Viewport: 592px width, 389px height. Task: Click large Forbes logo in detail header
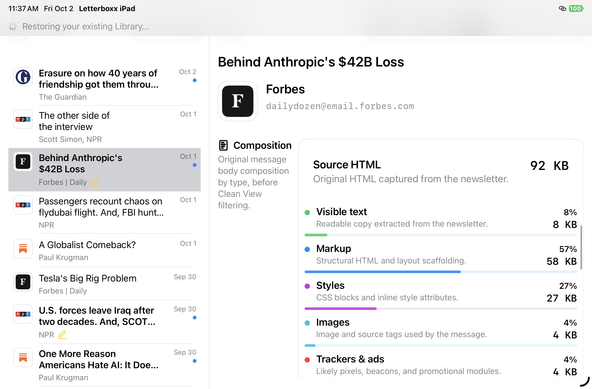(x=237, y=101)
